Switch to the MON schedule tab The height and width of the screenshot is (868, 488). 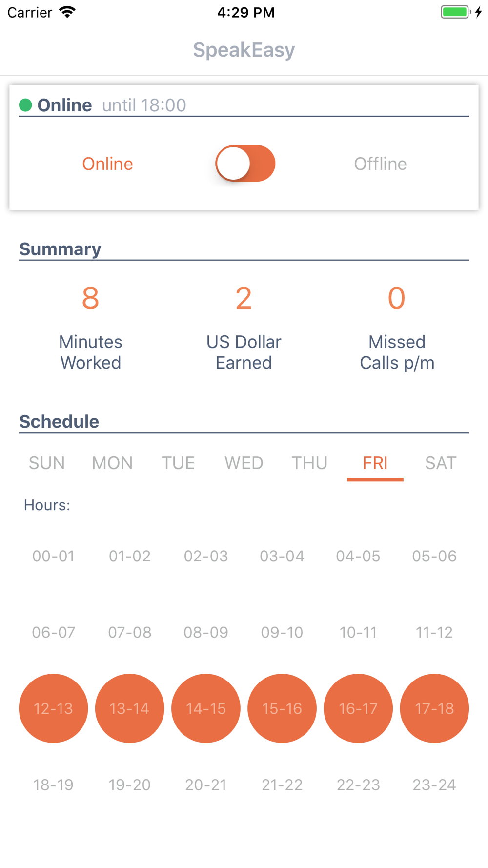click(x=112, y=463)
